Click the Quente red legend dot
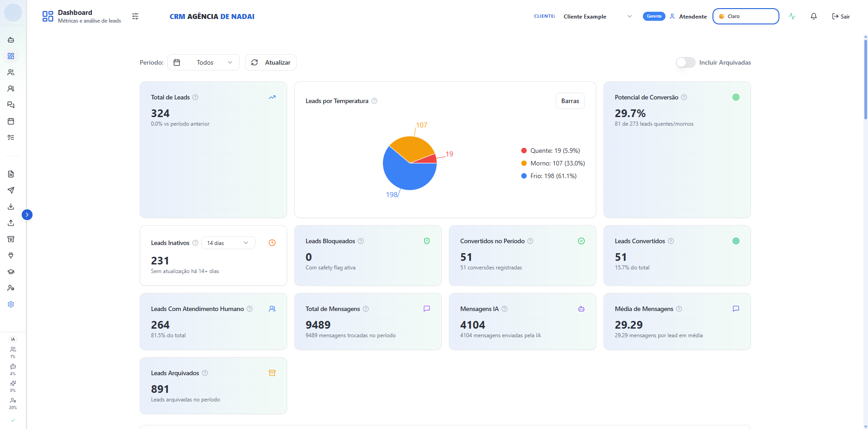868x429 pixels. (524, 151)
